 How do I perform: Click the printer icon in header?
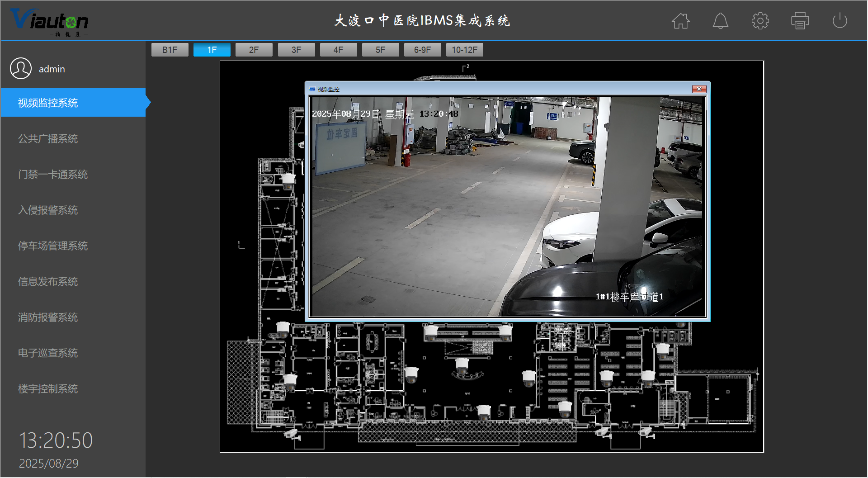[800, 21]
